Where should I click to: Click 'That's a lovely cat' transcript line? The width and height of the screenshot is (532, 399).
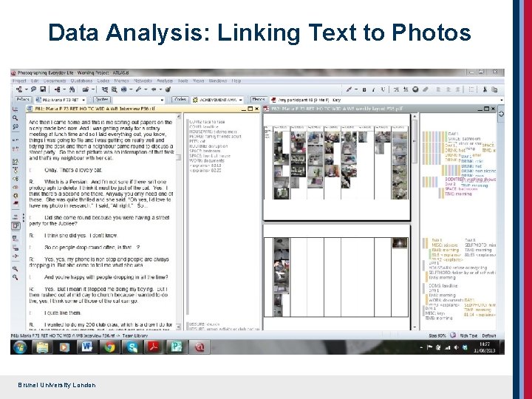click(73, 170)
